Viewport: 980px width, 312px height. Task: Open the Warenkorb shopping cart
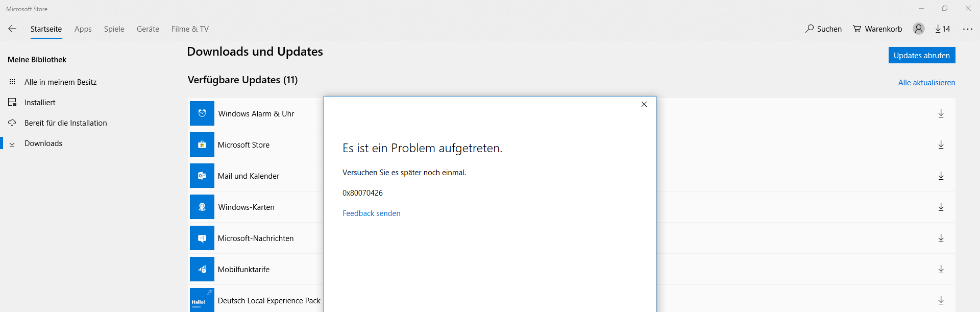coord(877,29)
